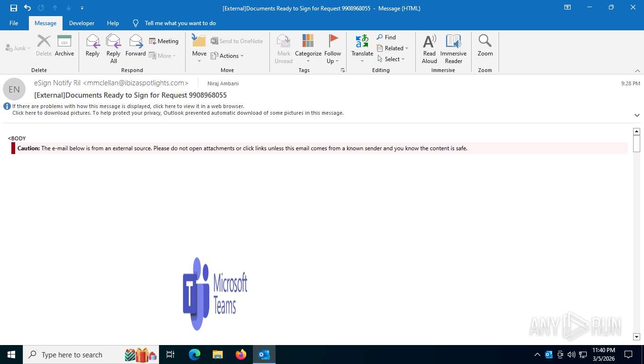
Task: Open the Windows Start menu
Action: (x=11, y=355)
